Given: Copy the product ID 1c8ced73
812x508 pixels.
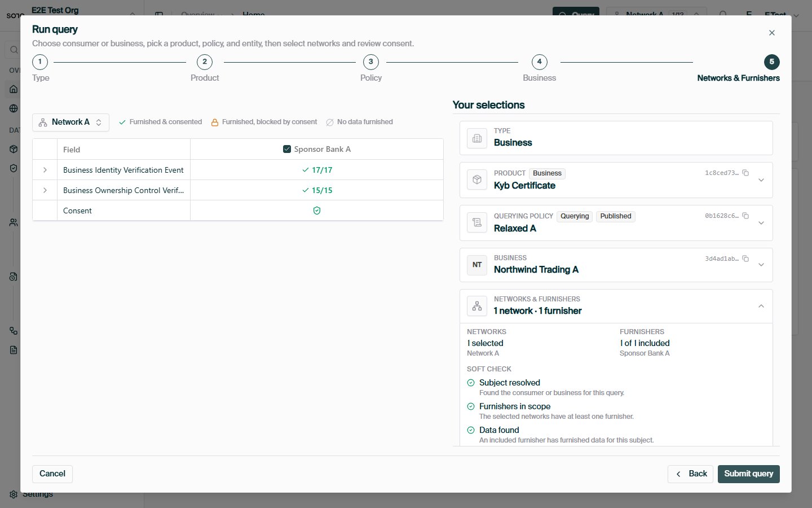Looking at the screenshot, I should click(745, 173).
